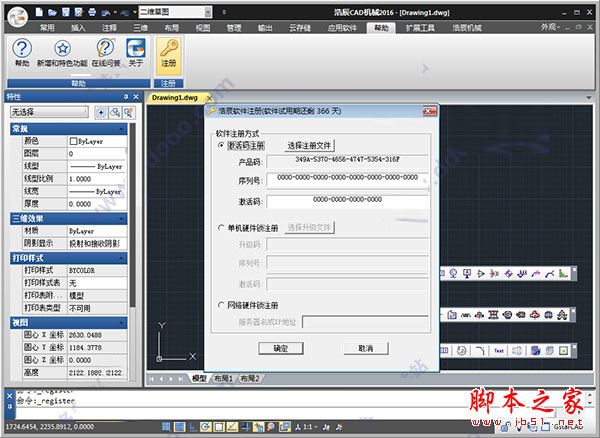
Task: Collapse the 视图 section
Action: click(122, 323)
